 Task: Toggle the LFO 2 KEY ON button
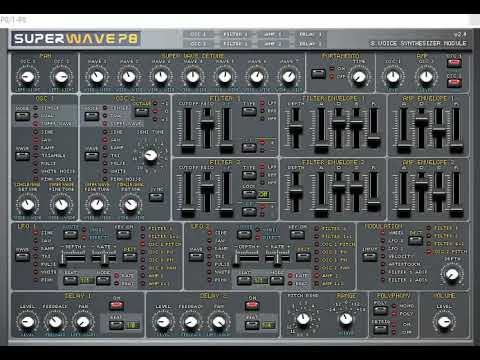tap(297, 234)
